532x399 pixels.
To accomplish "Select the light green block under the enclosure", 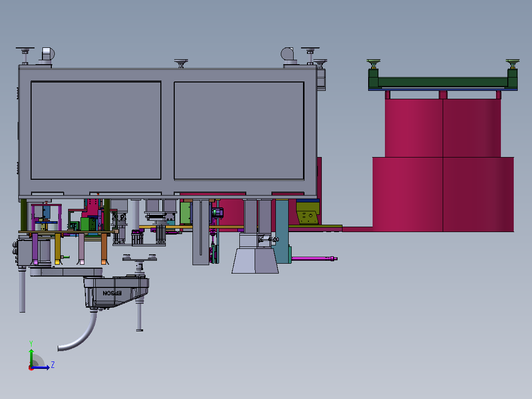I will tap(185, 213).
